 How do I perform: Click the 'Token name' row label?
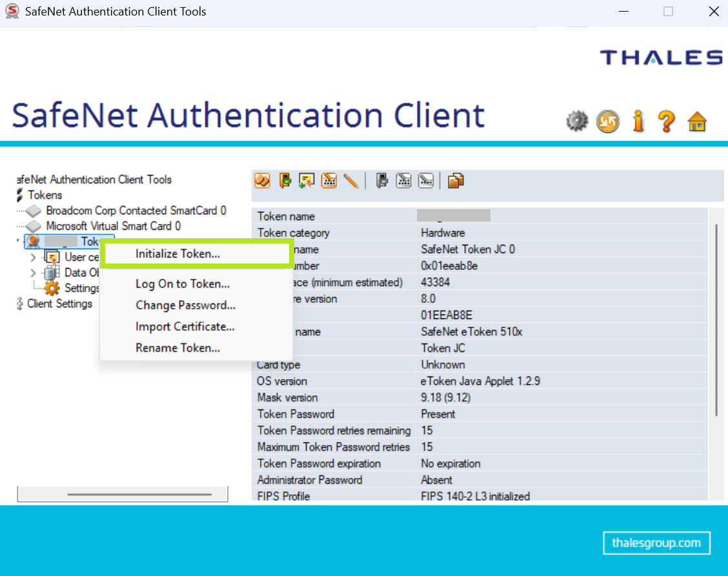[x=286, y=216]
